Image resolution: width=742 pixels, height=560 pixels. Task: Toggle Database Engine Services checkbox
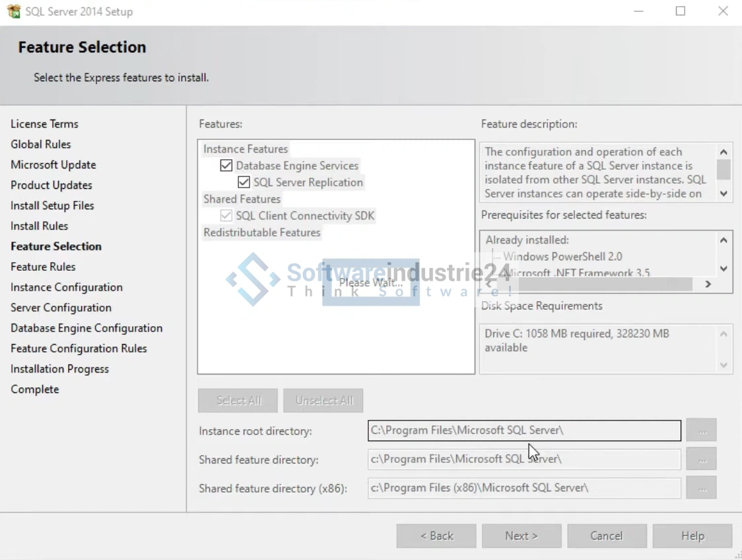(226, 166)
